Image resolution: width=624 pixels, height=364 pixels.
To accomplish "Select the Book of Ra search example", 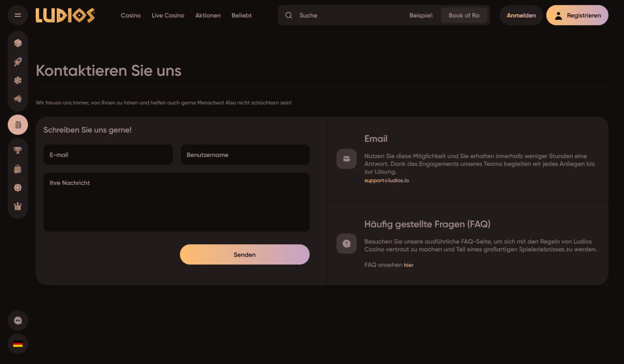I will pyautogui.click(x=464, y=15).
